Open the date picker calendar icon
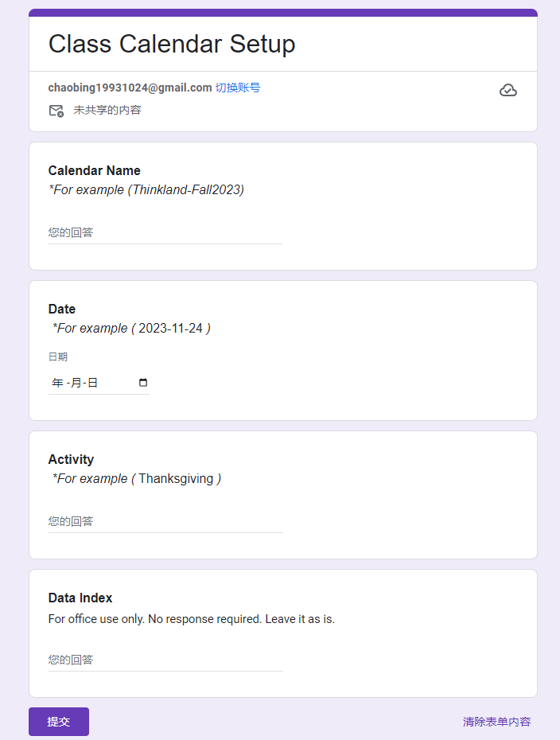Image resolution: width=560 pixels, height=740 pixels. 143,383
